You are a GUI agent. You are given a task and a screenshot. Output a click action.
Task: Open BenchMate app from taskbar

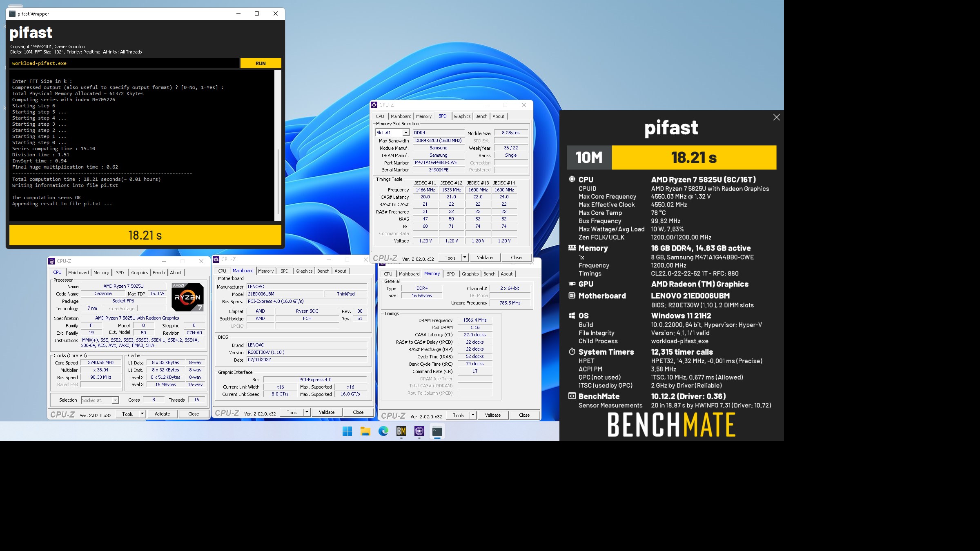pyautogui.click(x=401, y=431)
